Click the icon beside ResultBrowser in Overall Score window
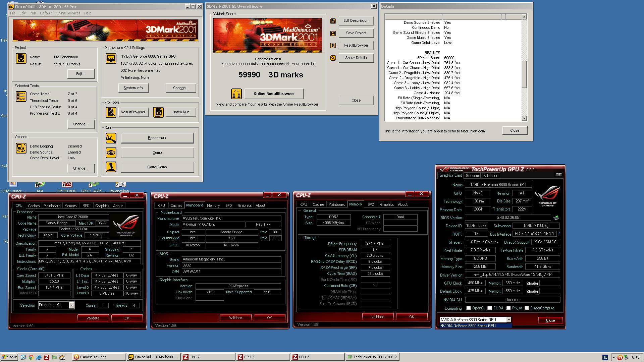Image resolution: width=644 pixels, height=362 pixels. [333, 46]
